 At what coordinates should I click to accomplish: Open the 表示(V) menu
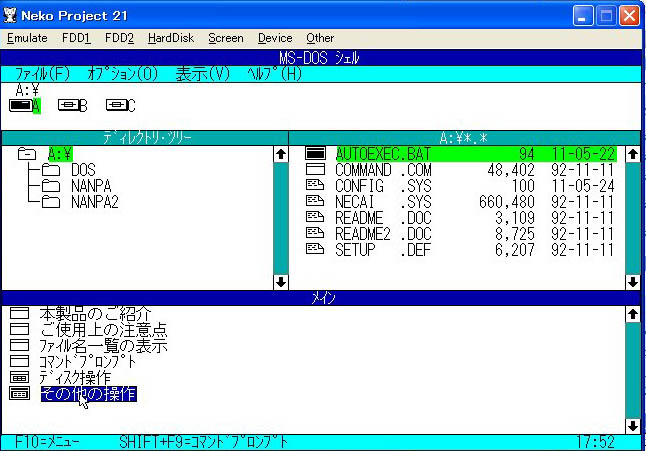[x=203, y=74]
